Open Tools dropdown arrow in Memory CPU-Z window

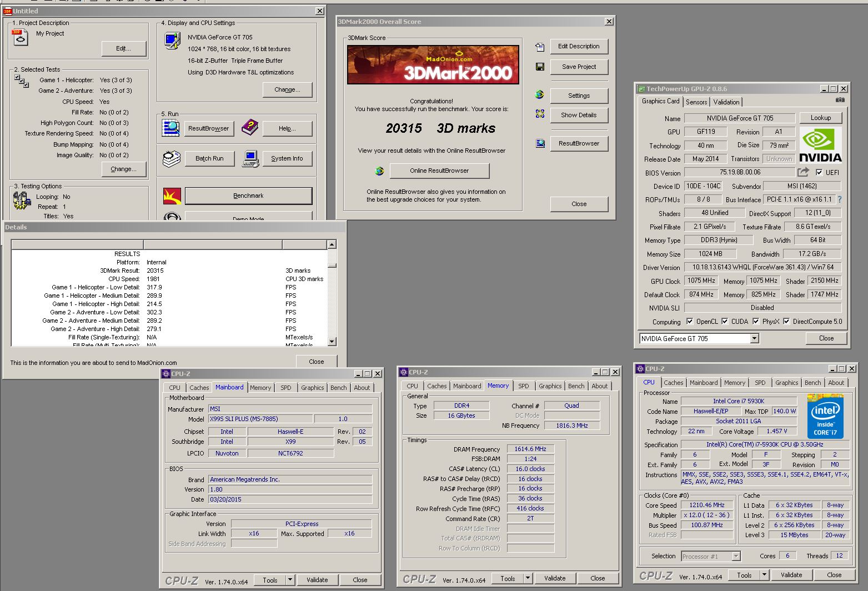coord(528,578)
